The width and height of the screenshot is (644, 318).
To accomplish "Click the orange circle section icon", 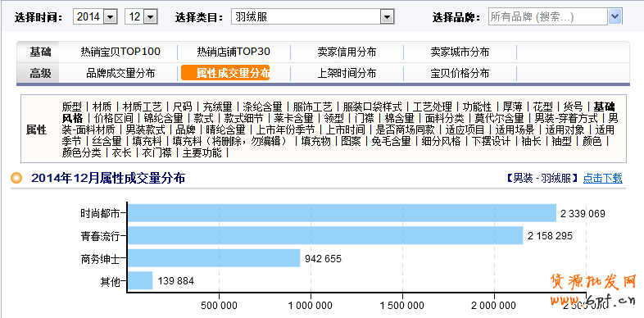I will pyautogui.click(x=16, y=179).
